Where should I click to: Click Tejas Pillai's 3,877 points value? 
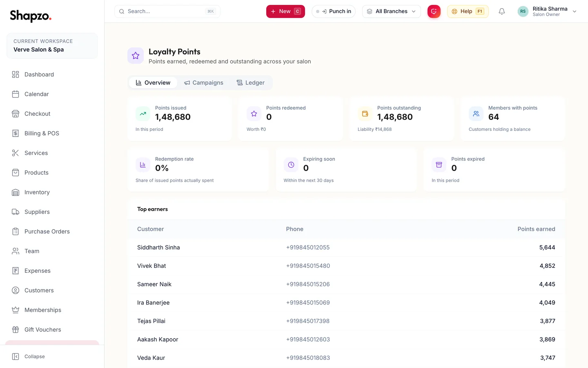coord(548,321)
